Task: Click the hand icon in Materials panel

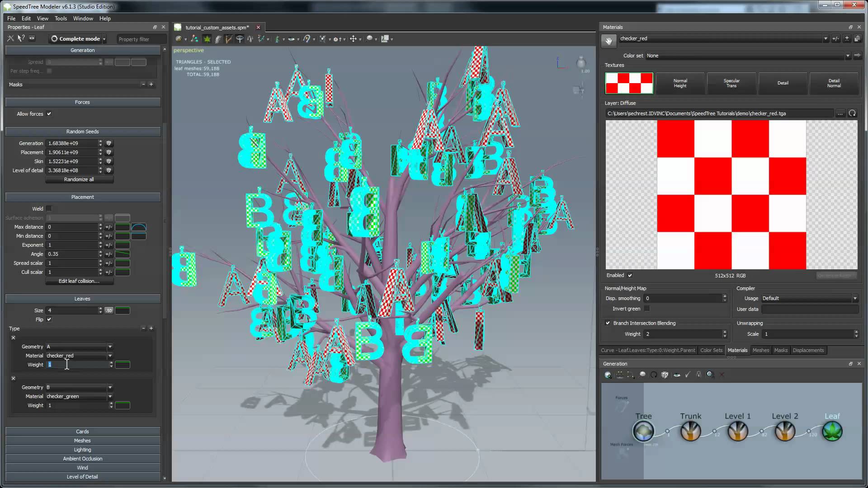Action: pyautogui.click(x=609, y=41)
